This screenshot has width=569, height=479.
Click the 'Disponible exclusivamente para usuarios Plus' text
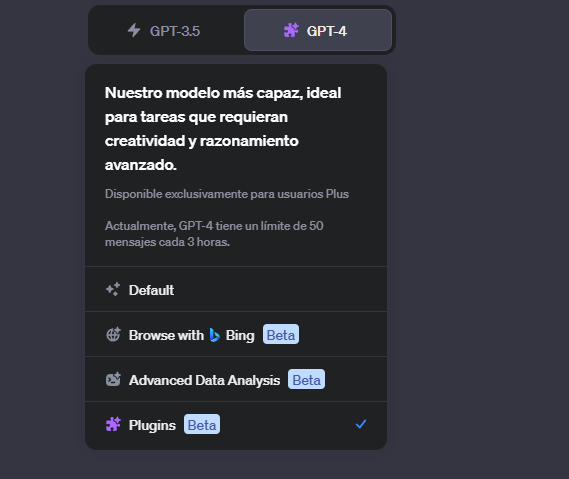click(x=227, y=194)
